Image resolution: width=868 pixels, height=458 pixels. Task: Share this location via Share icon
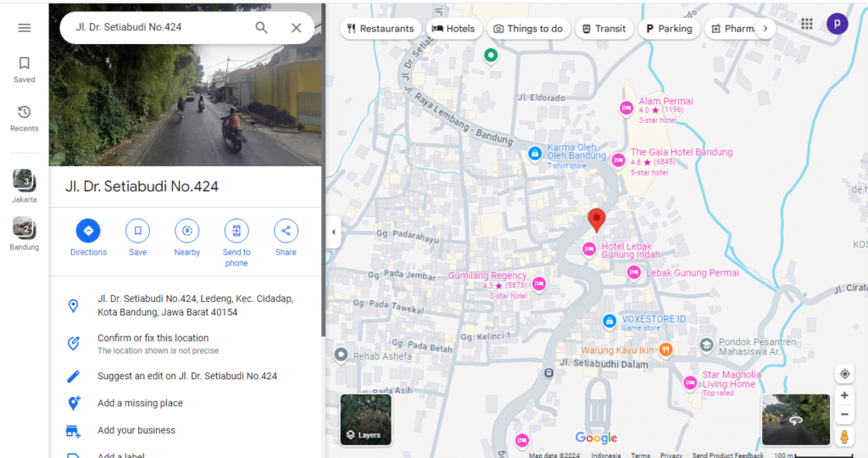tap(286, 231)
